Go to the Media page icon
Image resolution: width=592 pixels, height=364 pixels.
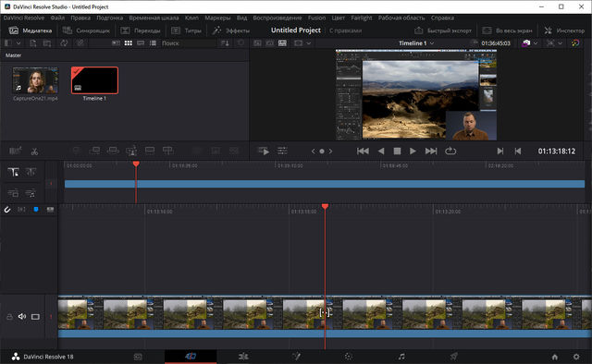tap(138, 357)
